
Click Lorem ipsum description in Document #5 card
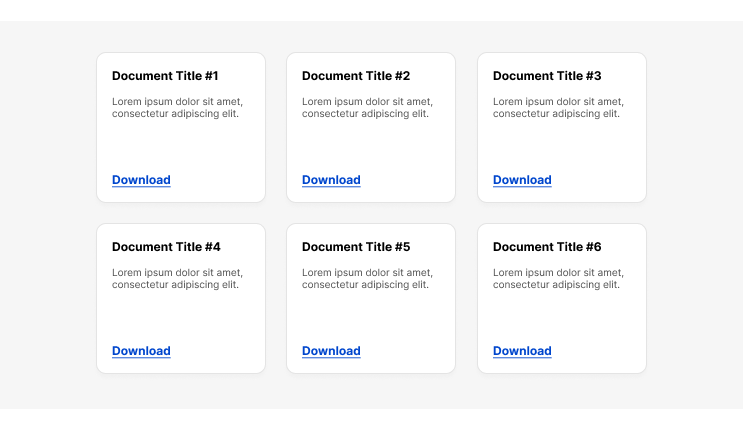367,279
